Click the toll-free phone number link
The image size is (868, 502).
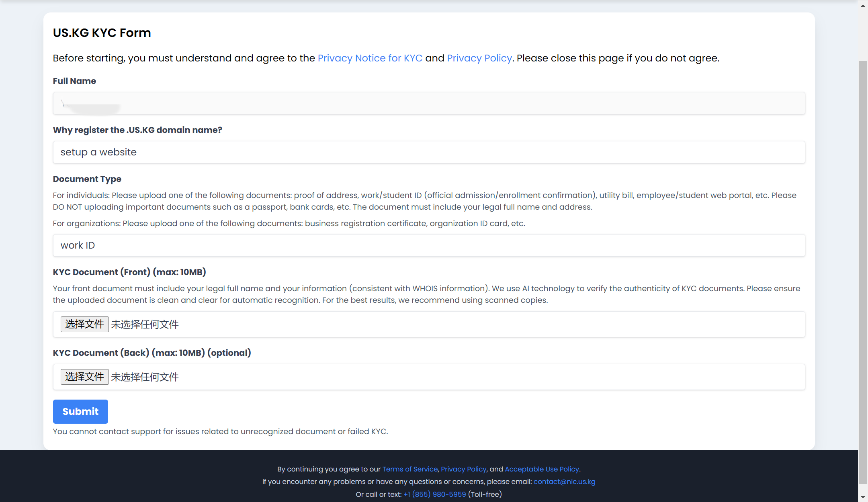[x=434, y=494]
